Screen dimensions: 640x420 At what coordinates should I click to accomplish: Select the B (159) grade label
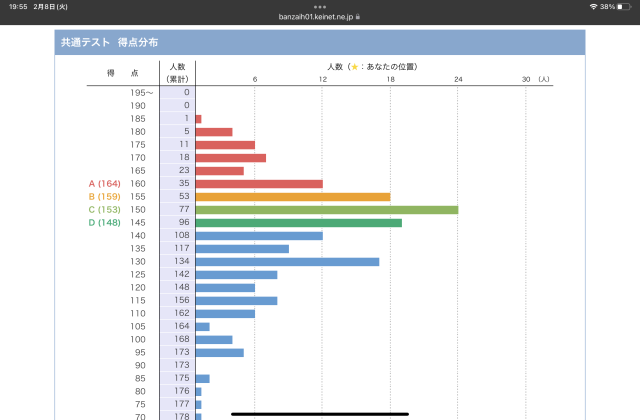104,197
